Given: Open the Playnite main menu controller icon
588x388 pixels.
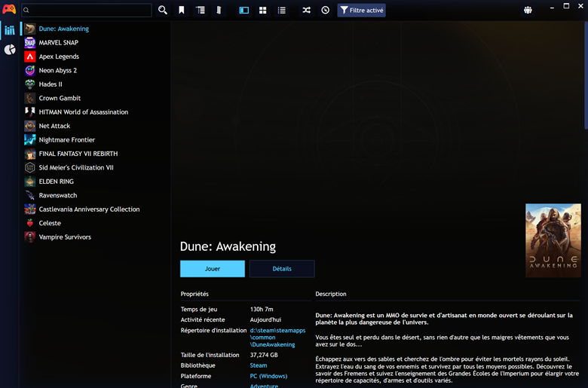Looking at the screenshot, I should pyautogui.click(x=9, y=10).
